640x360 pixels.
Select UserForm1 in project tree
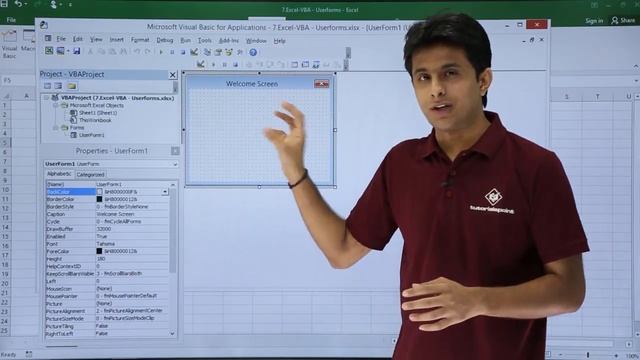(x=91, y=135)
